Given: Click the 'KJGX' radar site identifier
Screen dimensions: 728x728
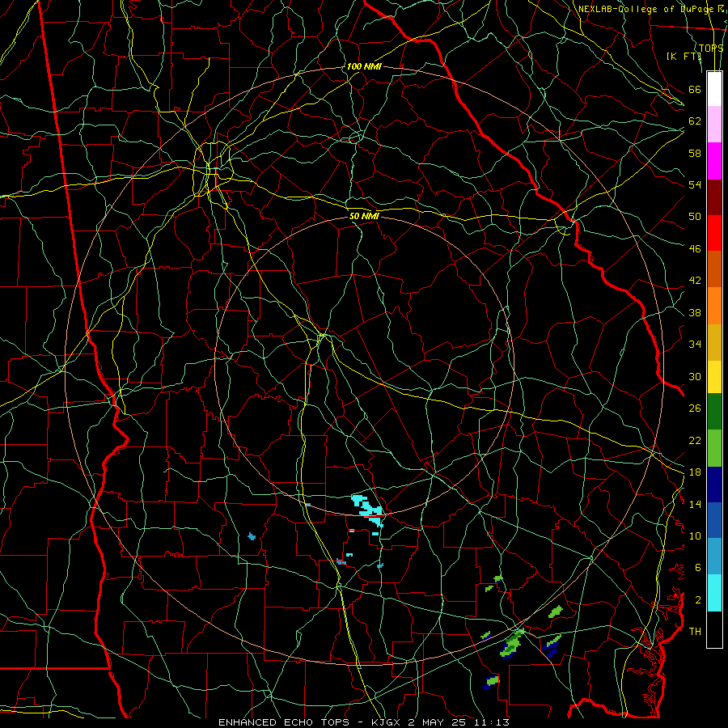Looking at the screenshot, I should (x=387, y=722).
